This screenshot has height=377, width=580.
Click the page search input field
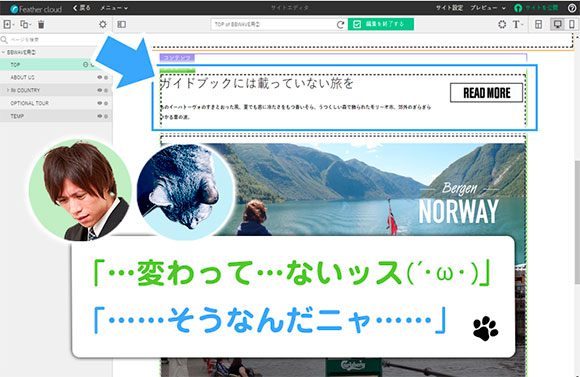point(55,40)
